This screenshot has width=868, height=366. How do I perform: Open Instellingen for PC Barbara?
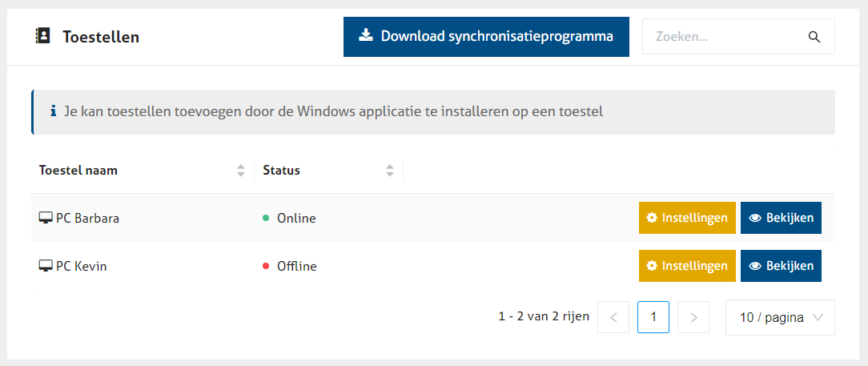tap(687, 218)
